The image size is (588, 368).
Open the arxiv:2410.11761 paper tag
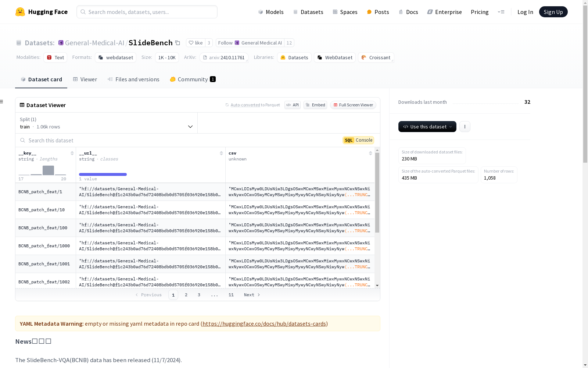tap(224, 57)
